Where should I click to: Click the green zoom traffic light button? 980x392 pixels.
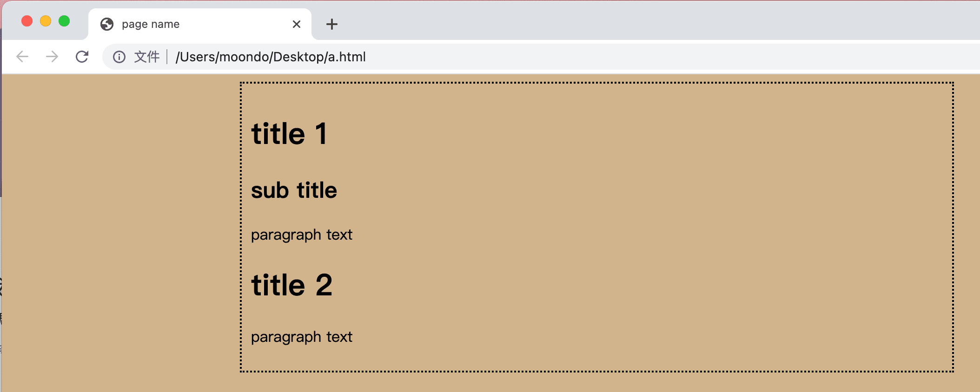(65, 21)
